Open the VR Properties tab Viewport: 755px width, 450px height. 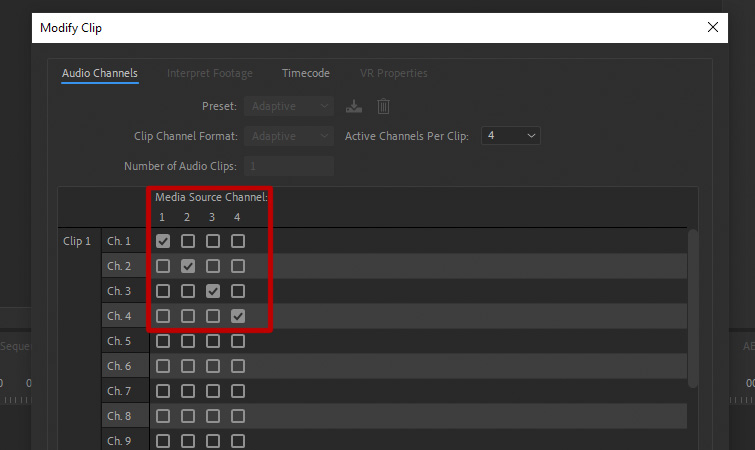[x=393, y=73]
